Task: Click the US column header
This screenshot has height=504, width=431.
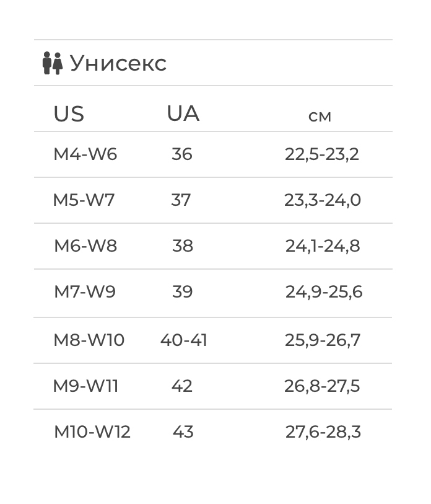Action: (69, 114)
